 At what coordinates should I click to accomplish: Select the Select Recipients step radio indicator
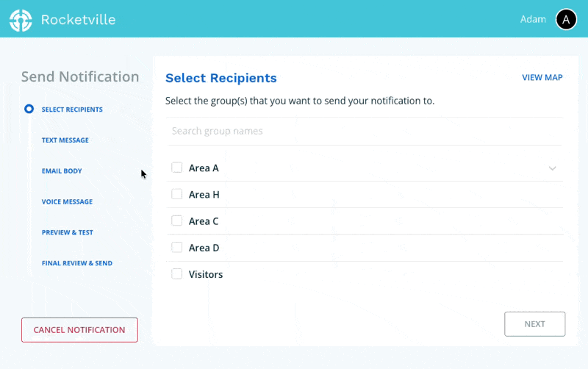coord(29,109)
